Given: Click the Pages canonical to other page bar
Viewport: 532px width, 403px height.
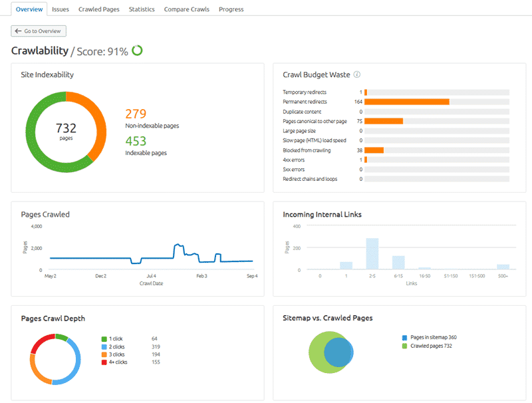Looking at the screenshot, I should coord(384,121).
